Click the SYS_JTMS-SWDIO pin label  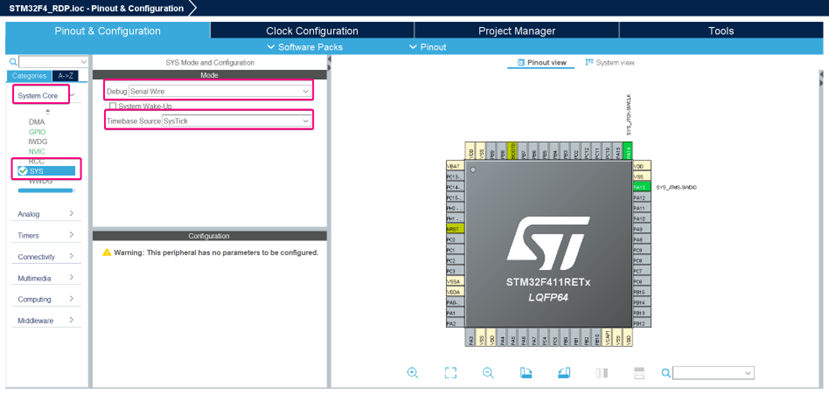click(676, 187)
